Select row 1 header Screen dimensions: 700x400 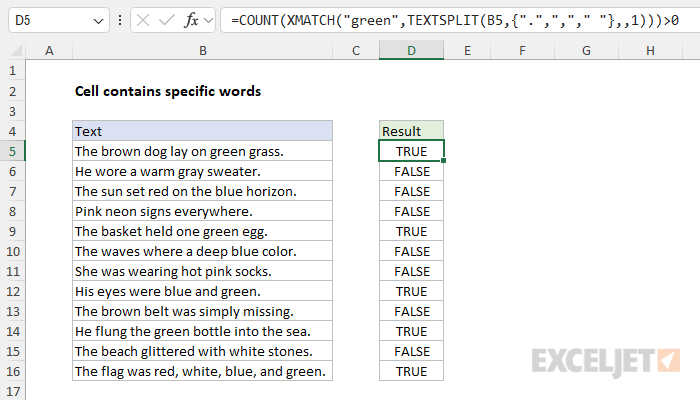[x=12, y=71]
